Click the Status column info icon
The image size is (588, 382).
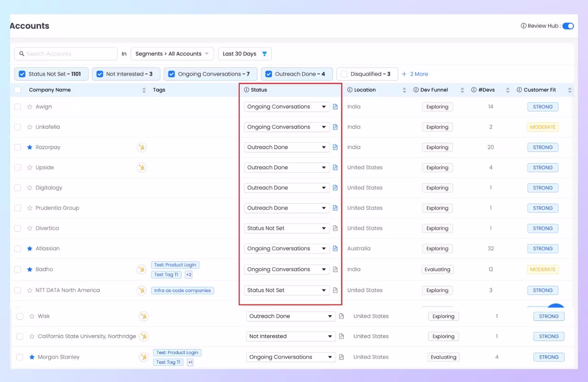click(x=247, y=90)
